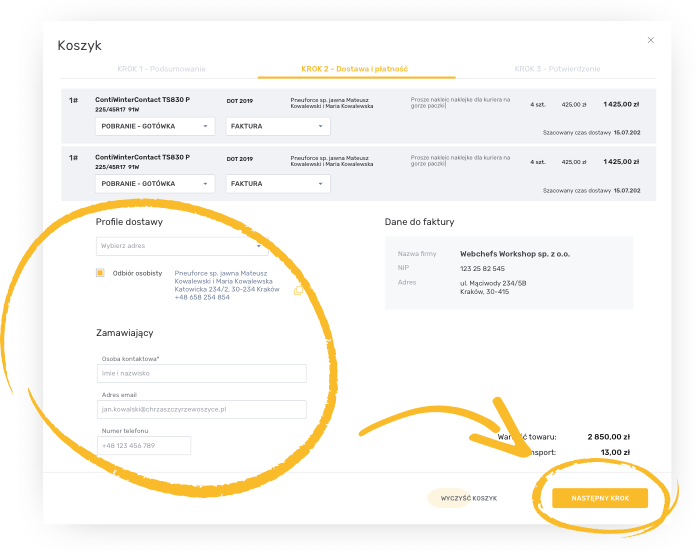This screenshot has width=696, height=552.
Task: Click the Pneuforce pickup address text
Action: pos(227,284)
